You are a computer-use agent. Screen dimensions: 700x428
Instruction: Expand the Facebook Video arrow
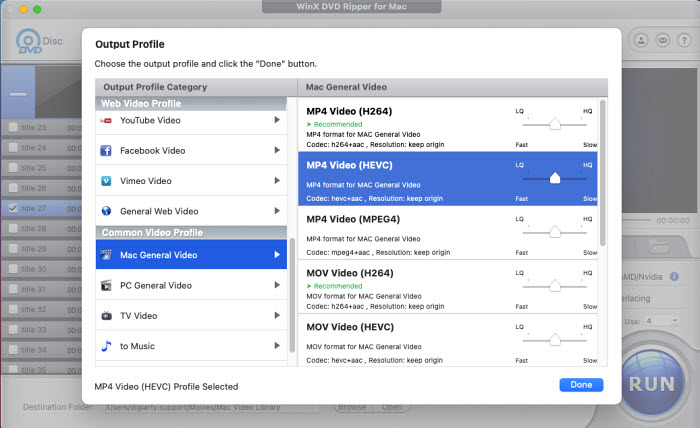(x=277, y=150)
